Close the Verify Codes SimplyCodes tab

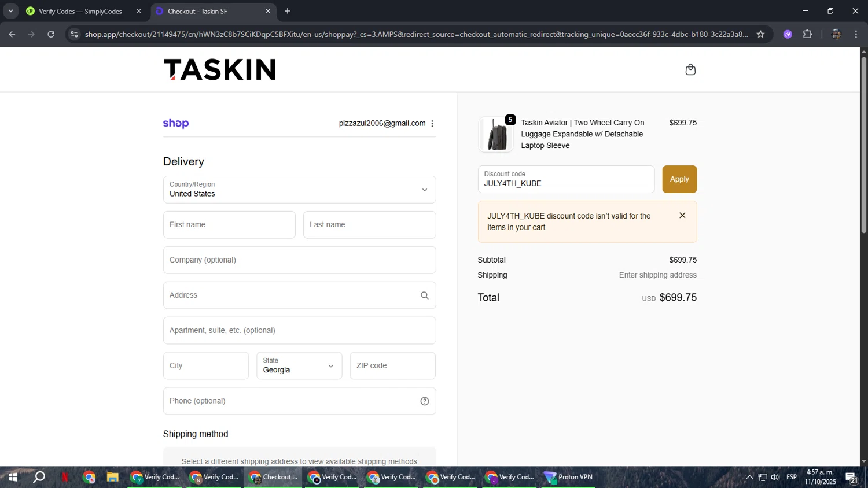(x=139, y=11)
